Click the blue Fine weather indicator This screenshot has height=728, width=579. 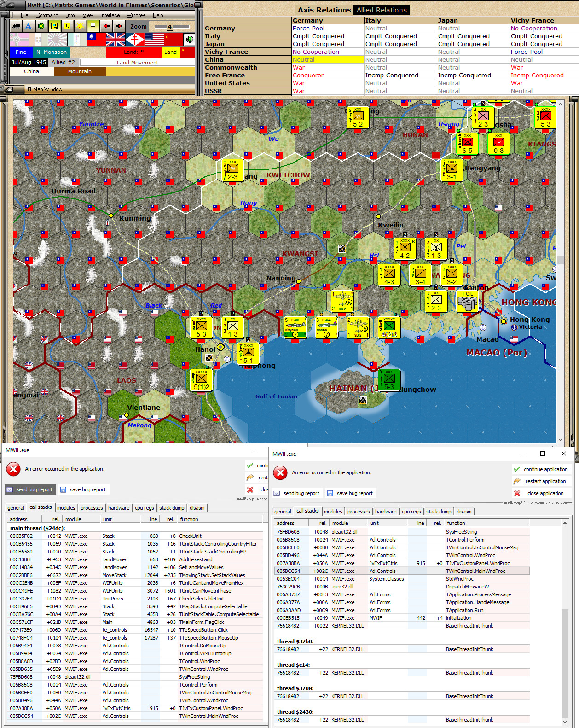21,52
